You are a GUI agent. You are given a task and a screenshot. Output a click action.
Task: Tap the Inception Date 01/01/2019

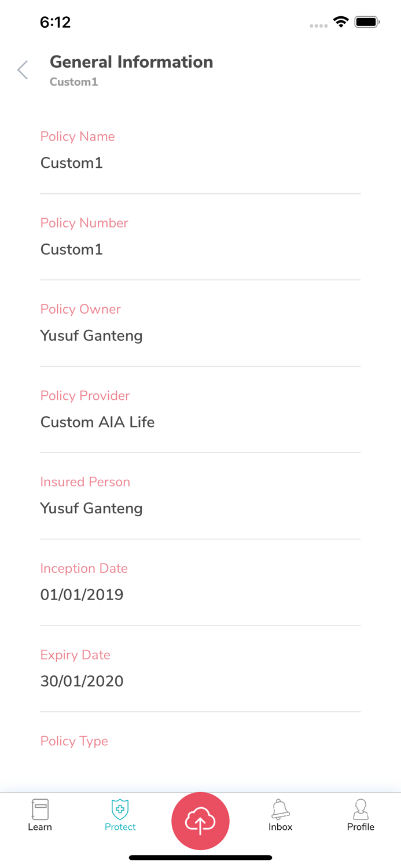pos(82,595)
